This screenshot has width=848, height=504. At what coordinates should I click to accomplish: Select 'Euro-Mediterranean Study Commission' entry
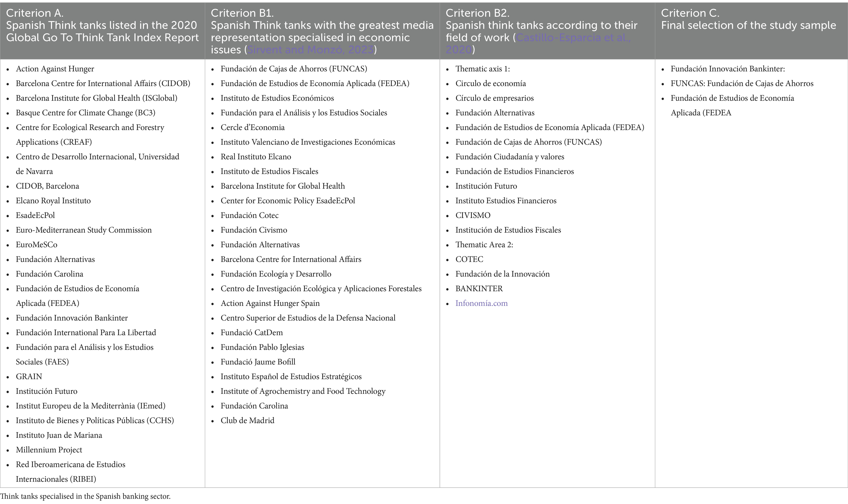click(84, 230)
